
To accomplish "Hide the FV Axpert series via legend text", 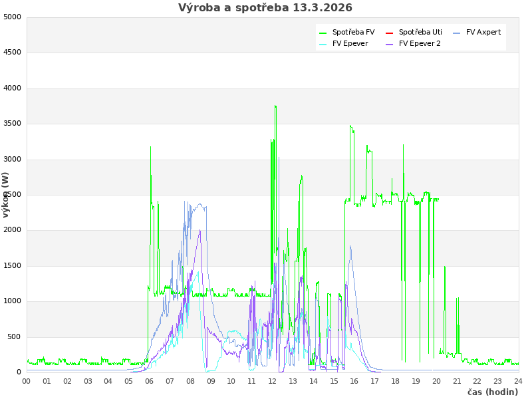I will [x=483, y=32].
